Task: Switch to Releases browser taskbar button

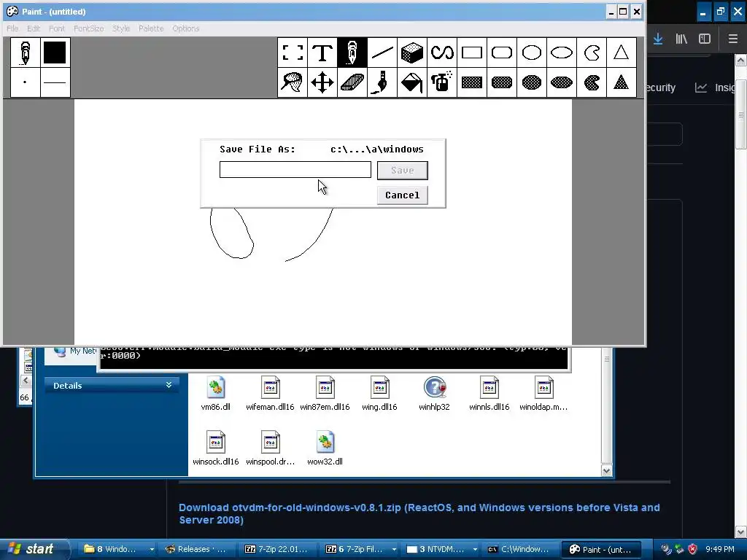Action: tap(196, 549)
